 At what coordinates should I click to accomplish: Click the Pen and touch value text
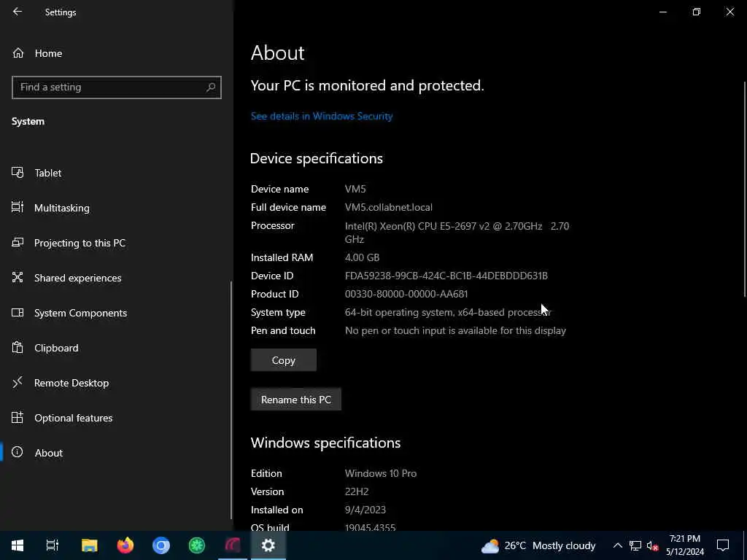[455, 330]
